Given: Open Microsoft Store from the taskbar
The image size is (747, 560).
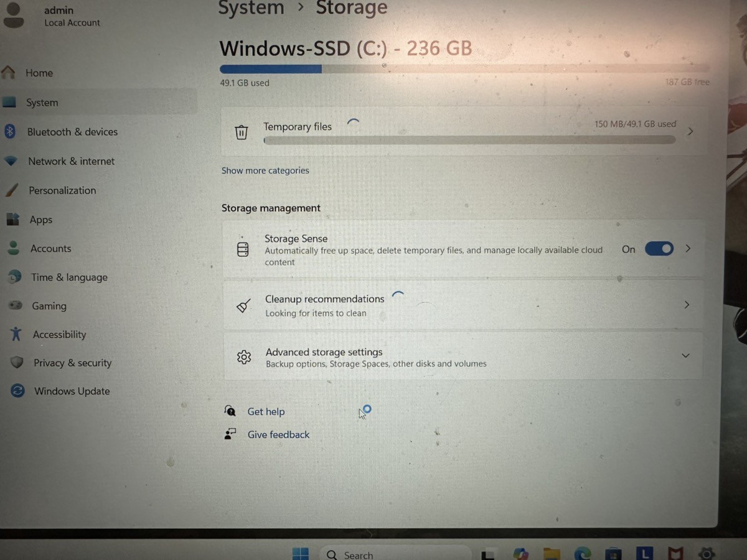Looking at the screenshot, I should coord(613,553).
